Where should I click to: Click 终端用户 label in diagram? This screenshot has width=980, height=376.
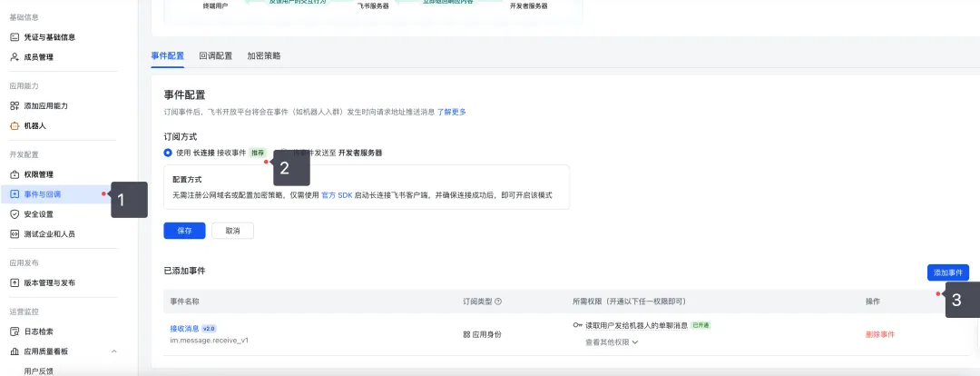click(216, 5)
